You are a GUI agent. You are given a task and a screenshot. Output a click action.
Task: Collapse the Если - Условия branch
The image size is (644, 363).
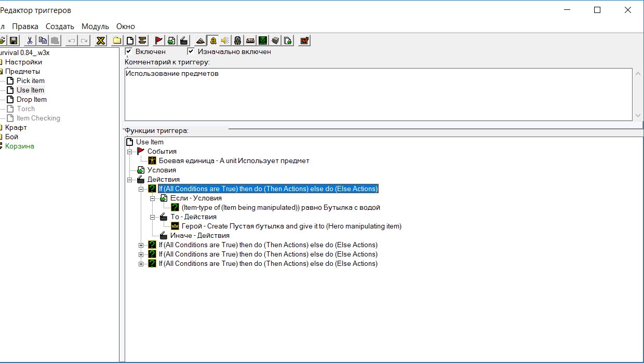(x=152, y=198)
